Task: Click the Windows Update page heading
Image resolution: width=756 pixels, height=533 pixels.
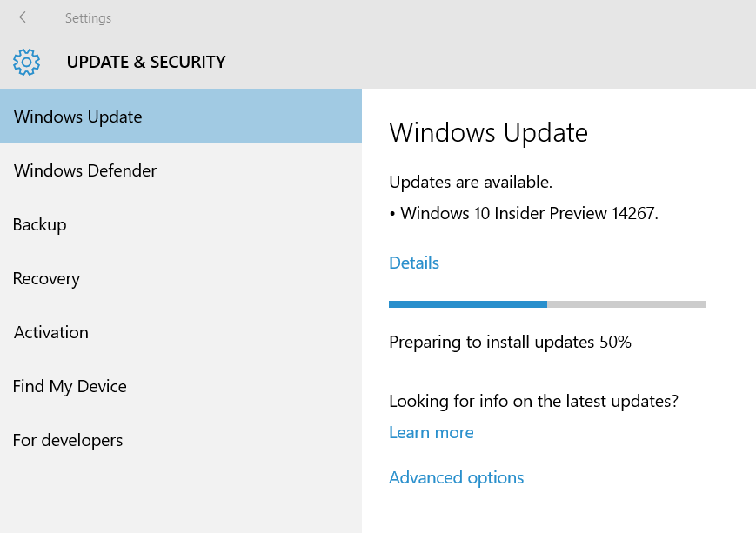Action: point(488,132)
